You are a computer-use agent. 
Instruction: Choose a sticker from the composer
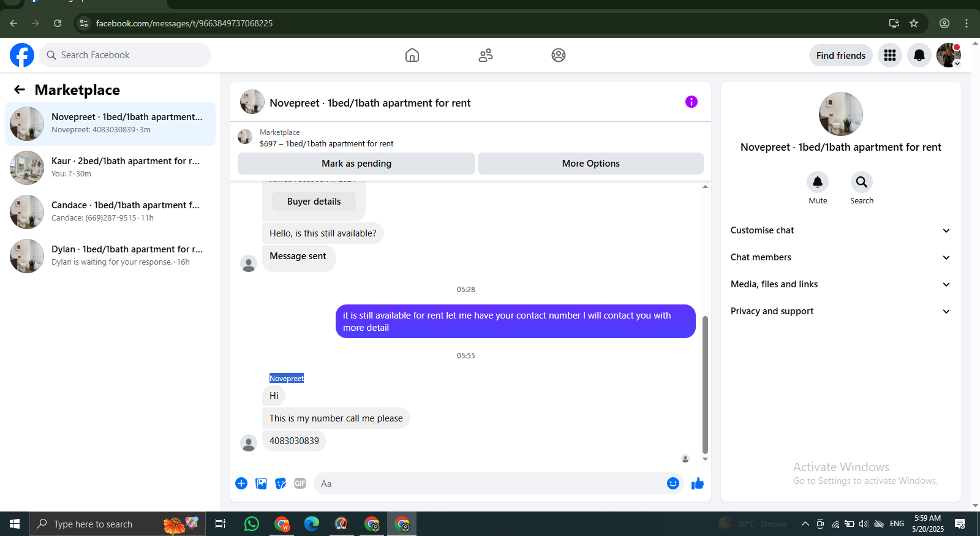pos(281,483)
